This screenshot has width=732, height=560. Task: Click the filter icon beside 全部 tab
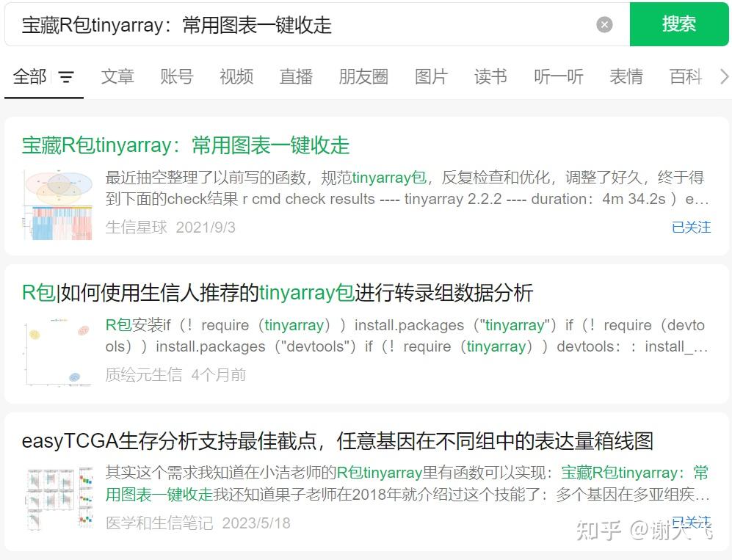67,77
